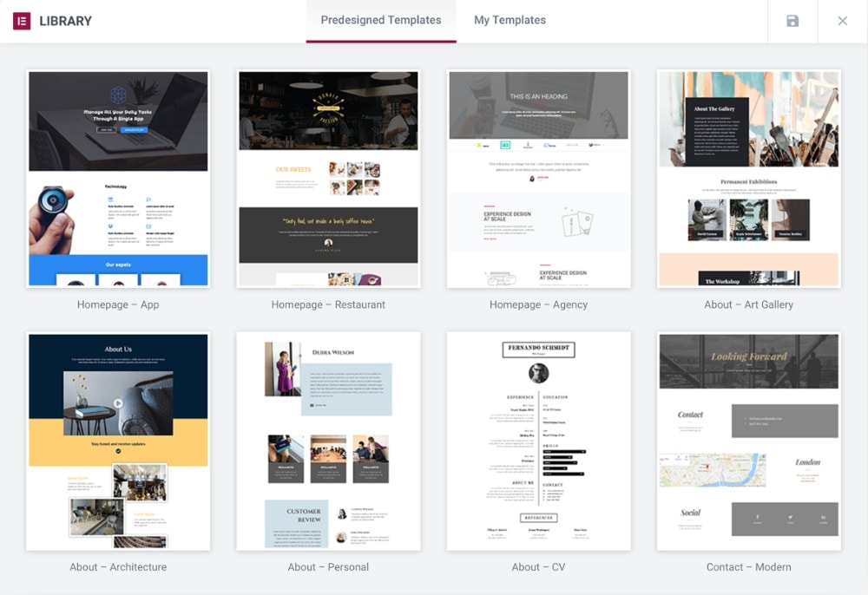
Task: Select the Homepage – Restaurant template thumbnail
Action: pyautogui.click(x=328, y=179)
